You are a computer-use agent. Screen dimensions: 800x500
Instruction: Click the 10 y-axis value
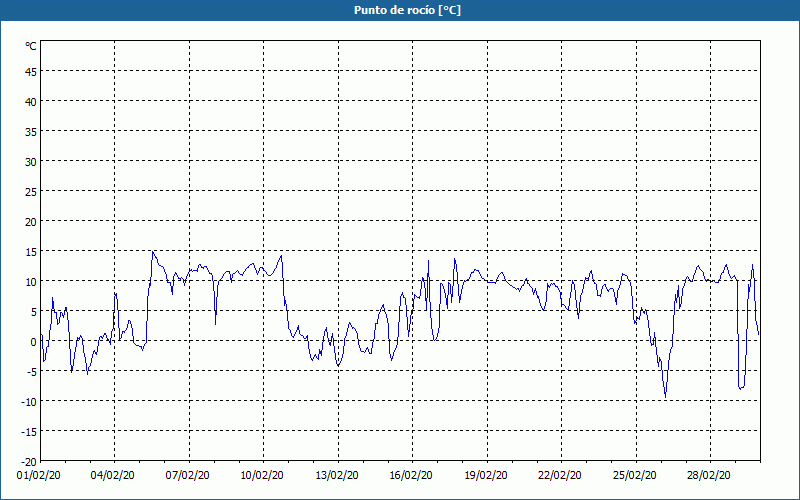(31, 282)
